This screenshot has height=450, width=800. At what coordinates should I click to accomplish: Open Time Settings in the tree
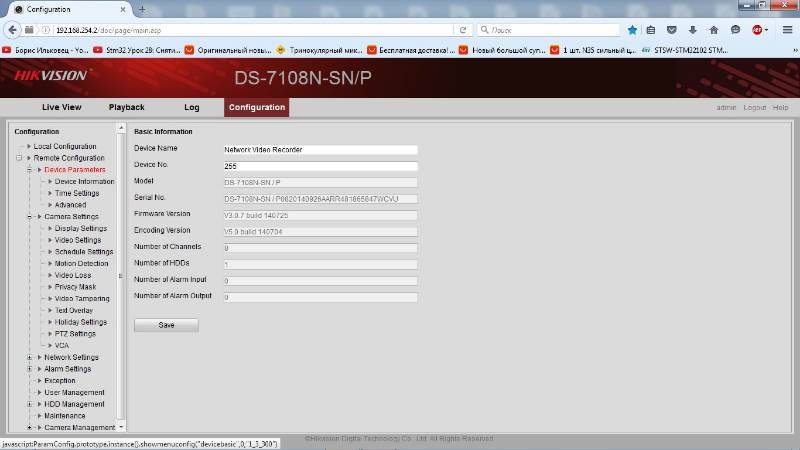77,193
